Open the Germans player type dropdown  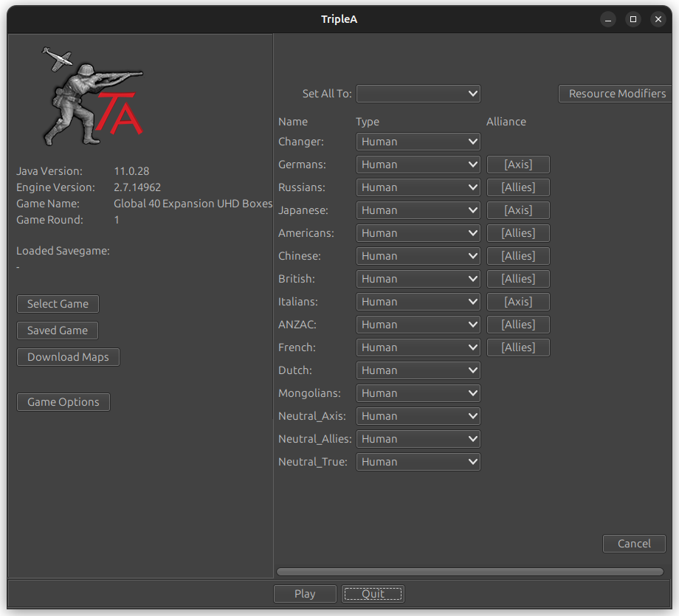[x=418, y=165]
